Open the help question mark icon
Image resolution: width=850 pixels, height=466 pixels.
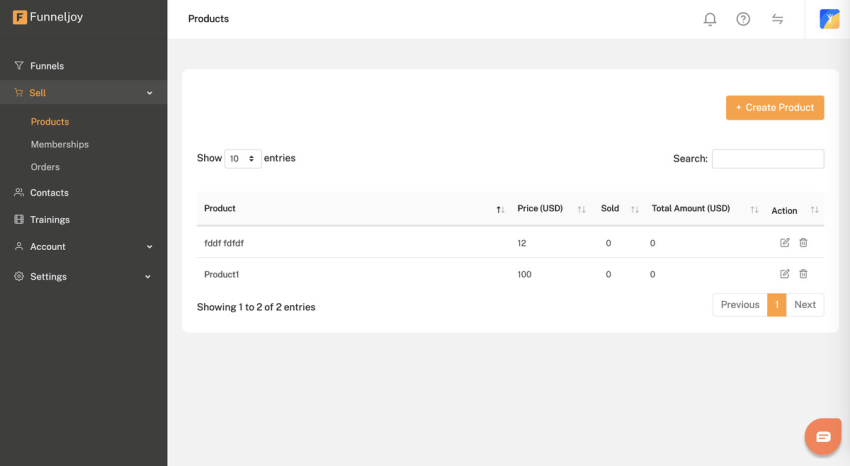pyautogui.click(x=743, y=19)
